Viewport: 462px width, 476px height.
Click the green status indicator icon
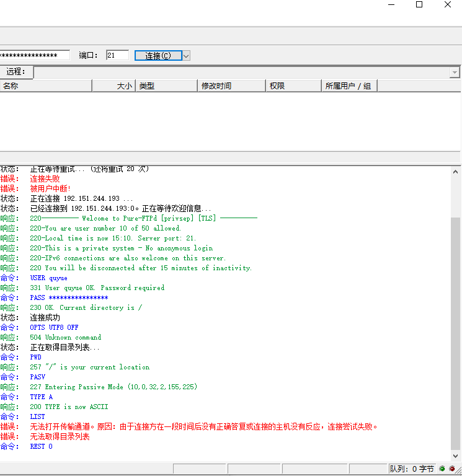click(x=442, y=469)
